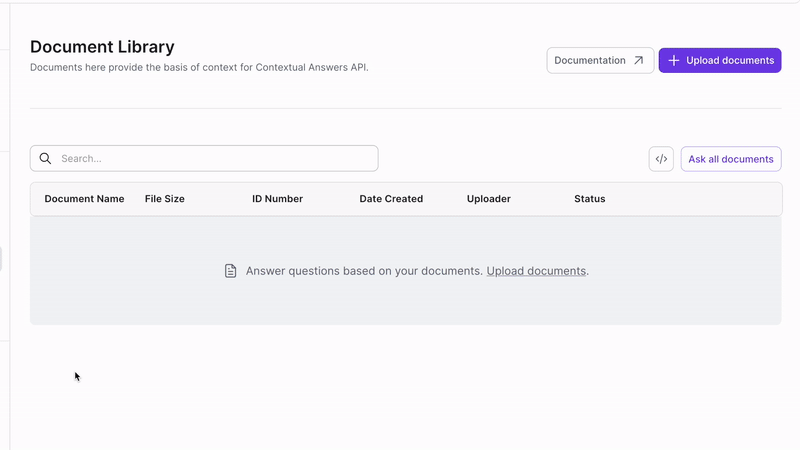
Task: Follow the underlined Upload documents link
Action: coord(536,271)
